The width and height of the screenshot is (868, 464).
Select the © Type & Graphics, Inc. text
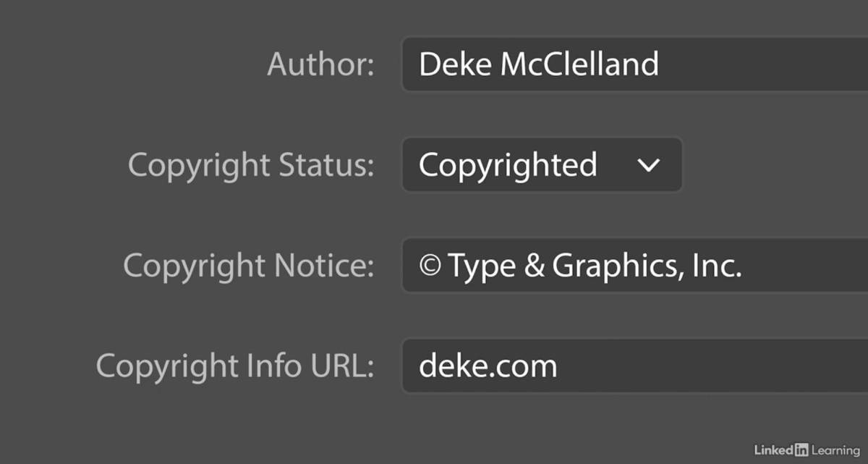tap(581, 265)
